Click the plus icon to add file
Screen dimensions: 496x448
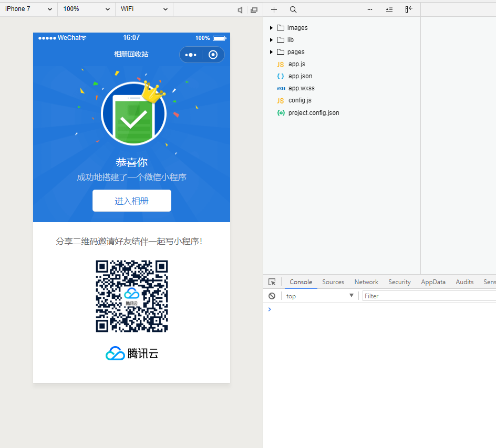pos(274,9)
